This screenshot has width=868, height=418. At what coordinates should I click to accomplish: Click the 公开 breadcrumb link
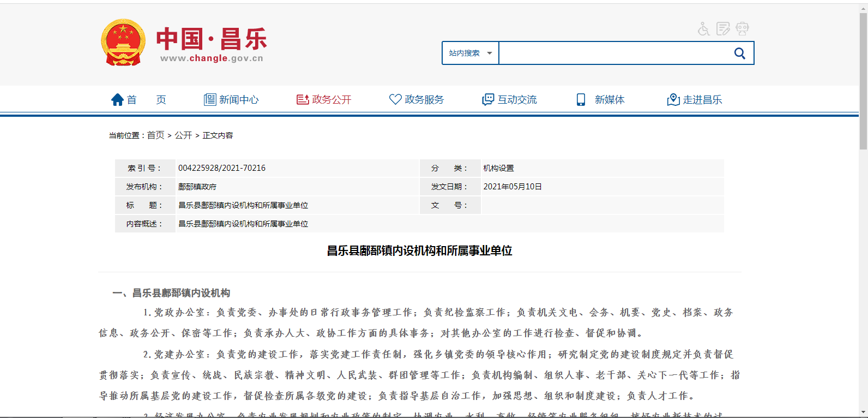click(183, 135)
